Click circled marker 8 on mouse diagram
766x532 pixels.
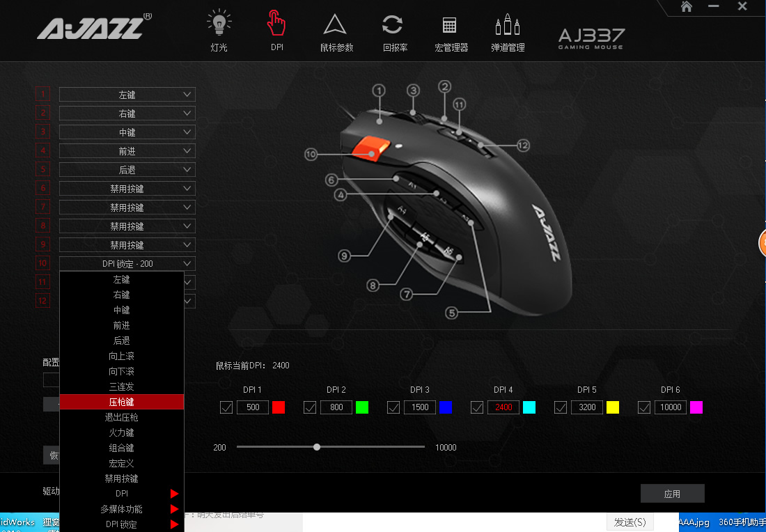tap(373, 285)
